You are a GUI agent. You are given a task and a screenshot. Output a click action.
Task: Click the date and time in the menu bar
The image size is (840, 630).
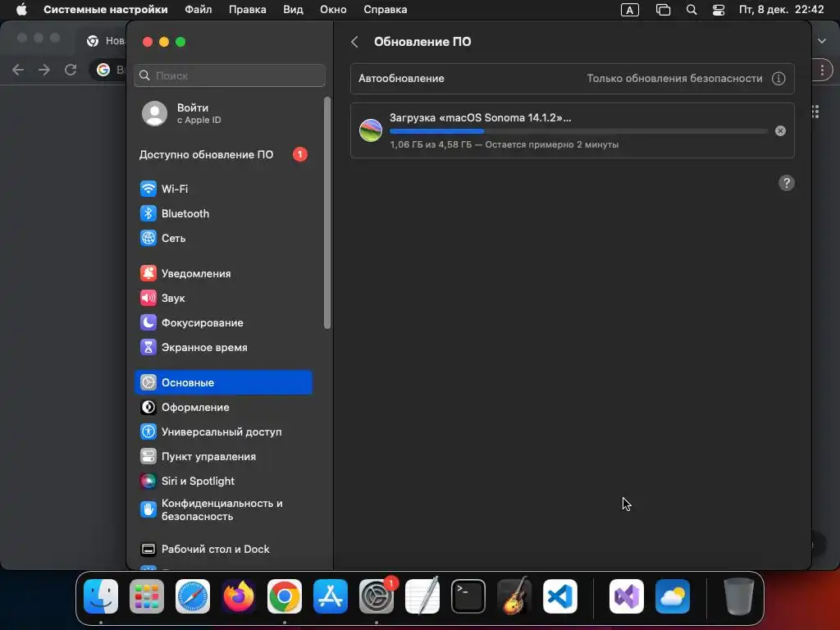781,10
